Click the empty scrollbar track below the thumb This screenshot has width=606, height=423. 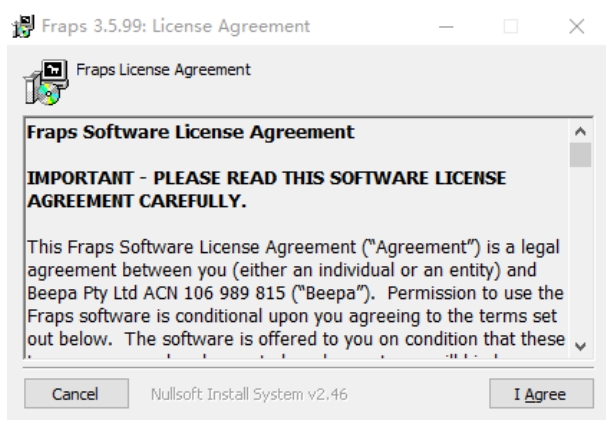coord(580,251)
